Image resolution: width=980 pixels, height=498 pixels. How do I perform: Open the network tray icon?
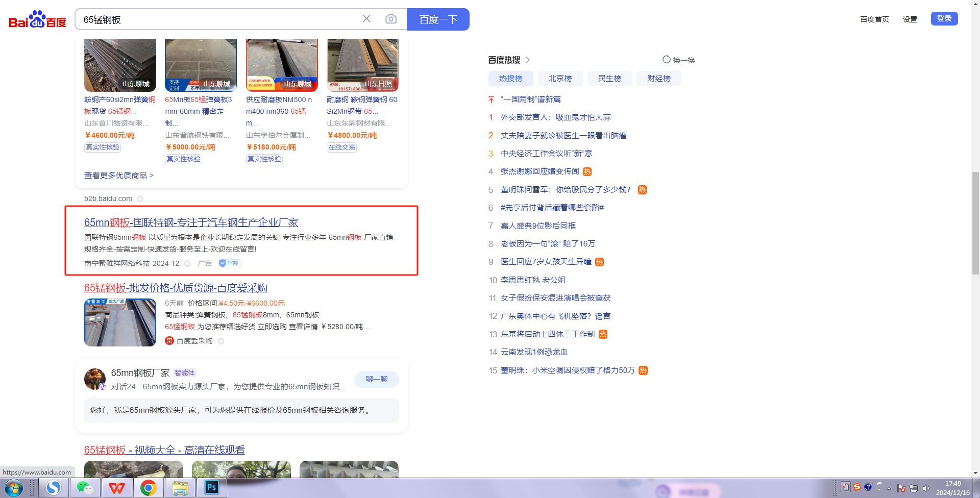pos(914,489)
